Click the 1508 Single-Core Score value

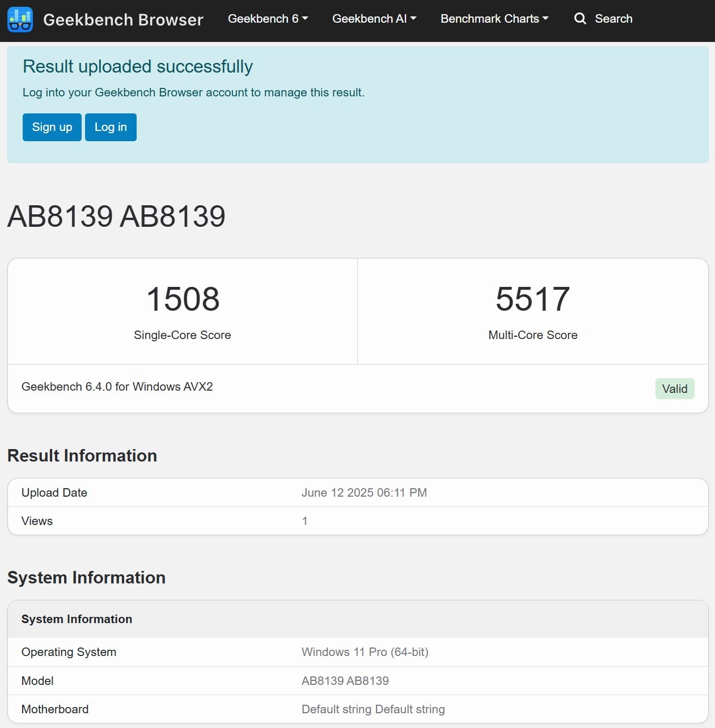[x=183, y=299]
